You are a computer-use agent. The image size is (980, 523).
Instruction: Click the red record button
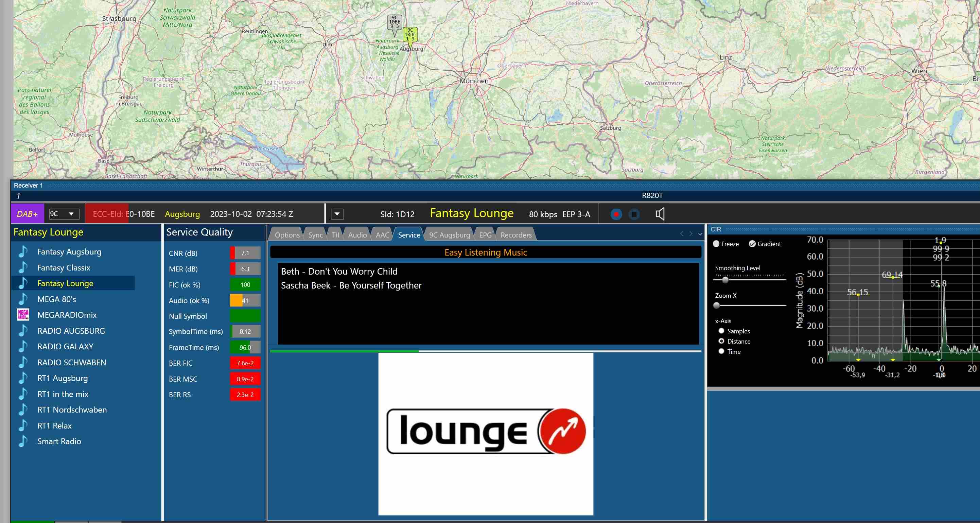[x=616, y=214]
